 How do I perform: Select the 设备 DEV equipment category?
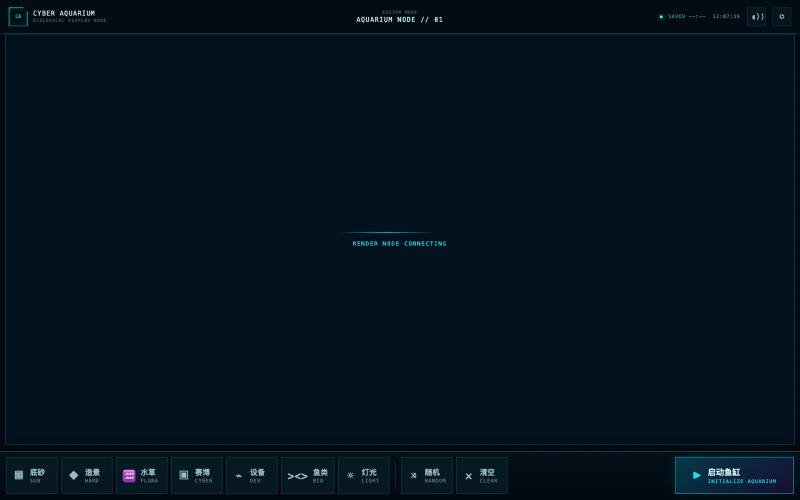pos(252,475)
